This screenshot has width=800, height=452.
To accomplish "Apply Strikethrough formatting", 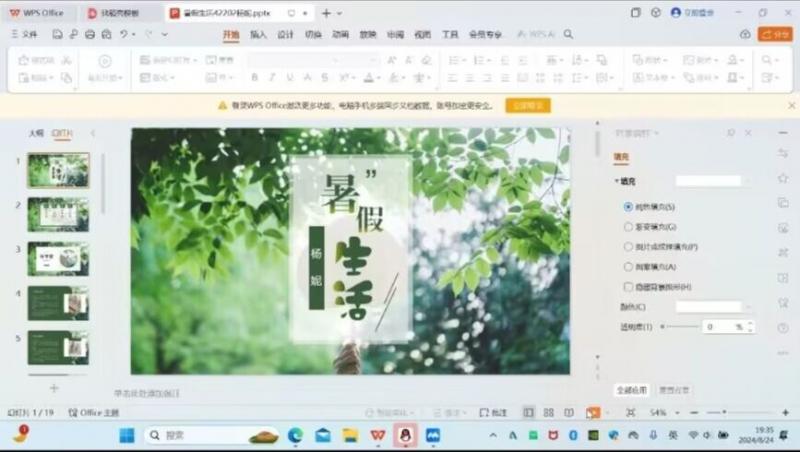I will [324, 78].
